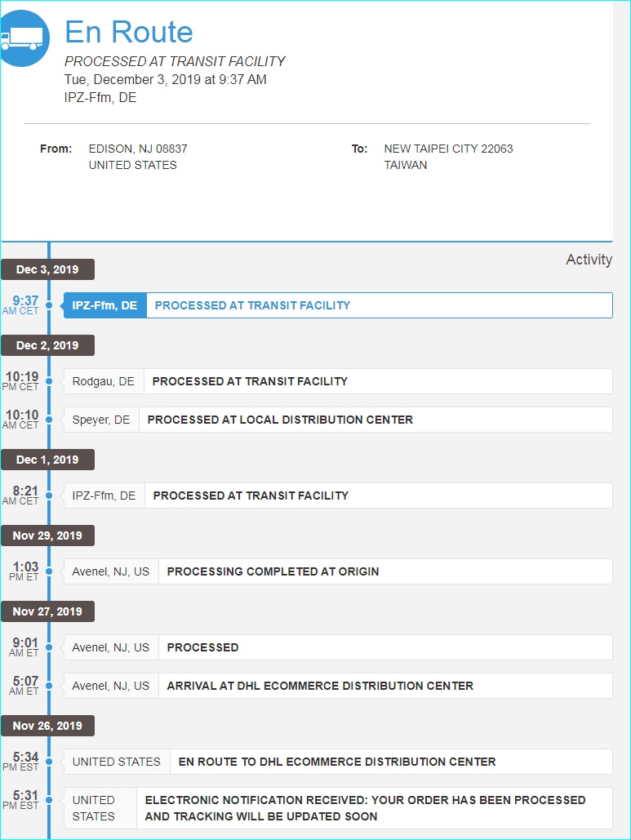Click the delivery truck status icon
The image size is (631, 840).
pyautogui.click(x=22, y=38)
